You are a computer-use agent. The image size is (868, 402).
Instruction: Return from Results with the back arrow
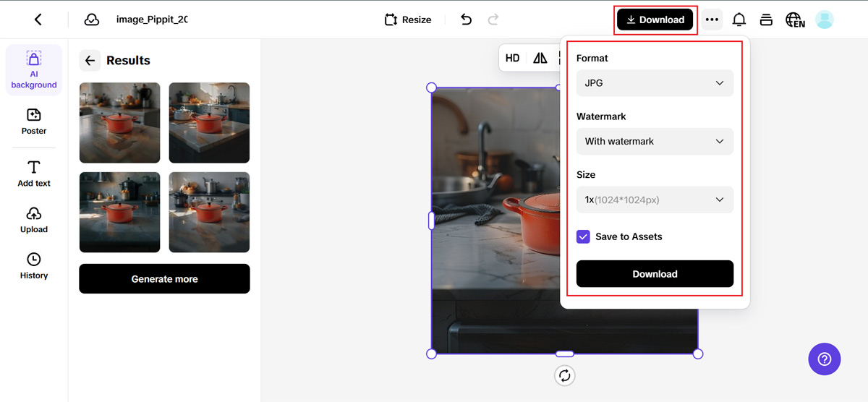coord(90,61)
